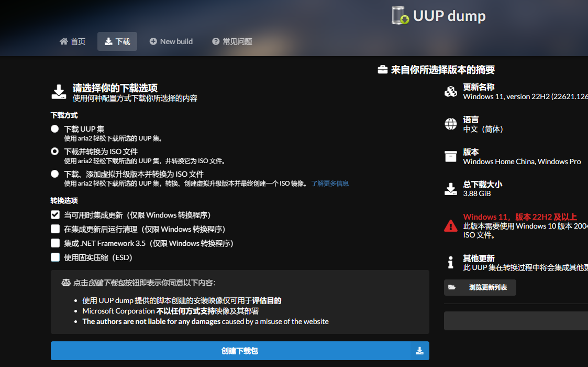Click the archive box icon next to 版本
This screenshot has width=588, height=367.
[451, 156]
